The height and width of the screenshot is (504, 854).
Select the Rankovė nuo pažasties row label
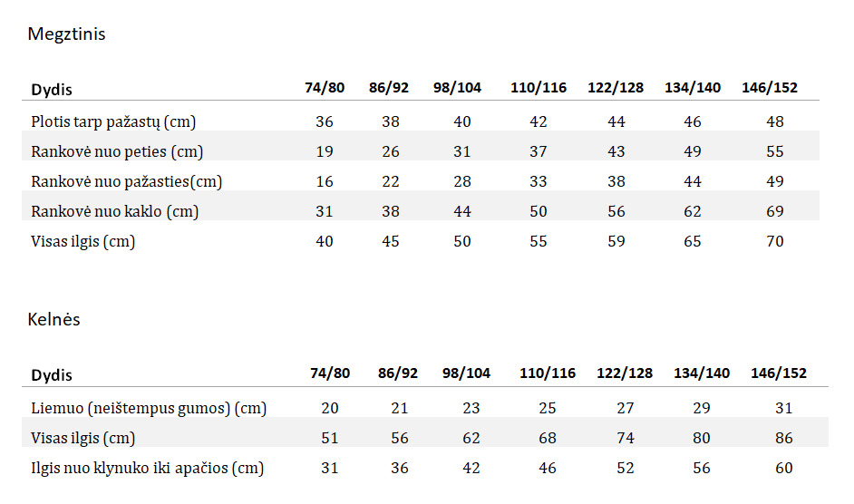pos(126,181)
